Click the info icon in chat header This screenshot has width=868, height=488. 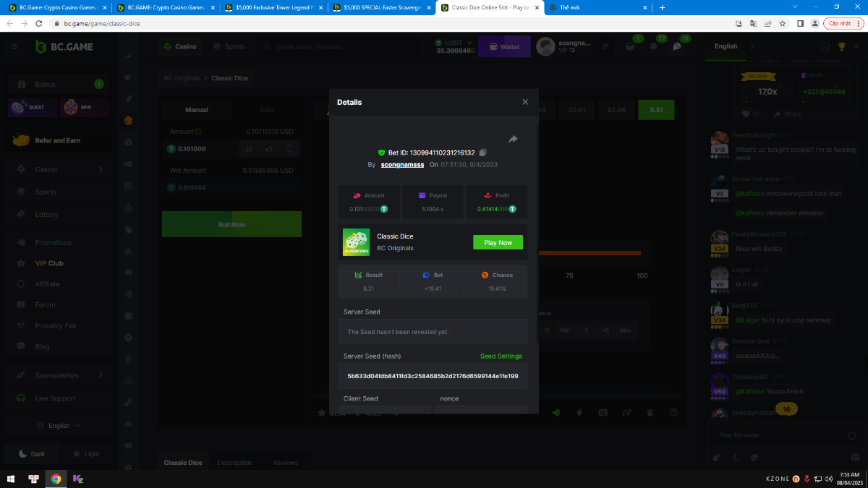coord(825,46)
